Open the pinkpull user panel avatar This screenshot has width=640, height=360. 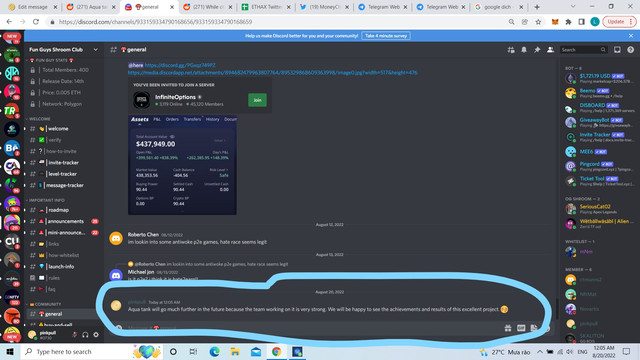32,335
